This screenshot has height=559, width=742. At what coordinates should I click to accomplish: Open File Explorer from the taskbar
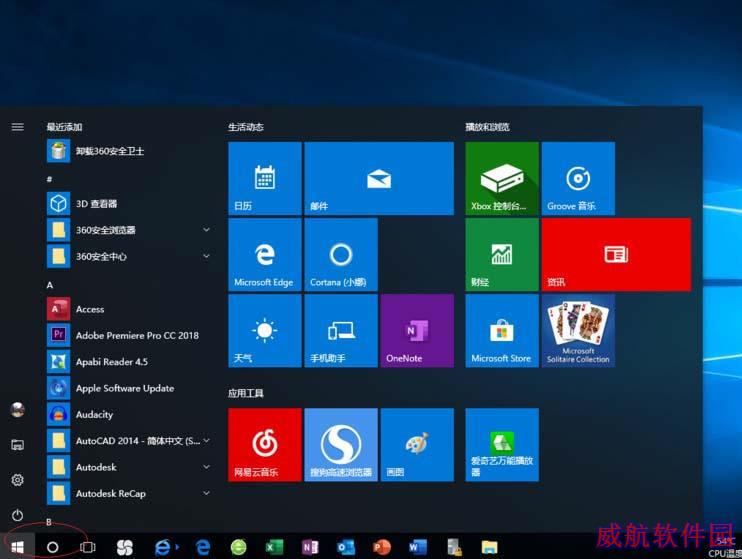point(489,547)
